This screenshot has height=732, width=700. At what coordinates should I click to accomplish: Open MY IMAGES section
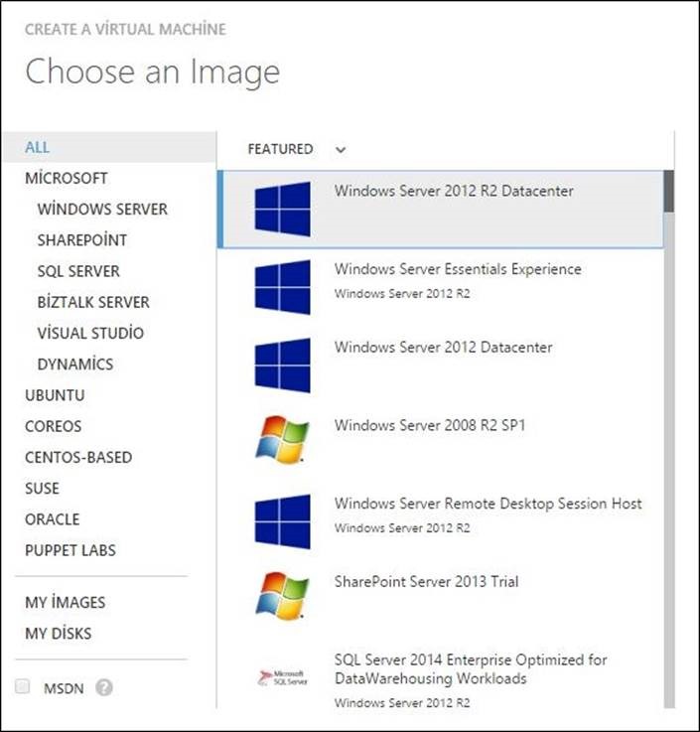tap(65, 602)
